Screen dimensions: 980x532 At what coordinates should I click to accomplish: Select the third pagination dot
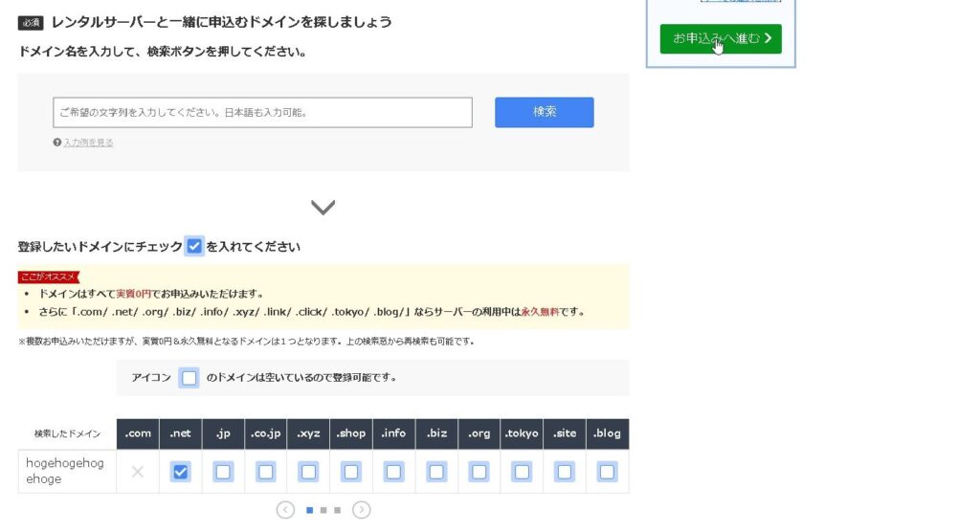pos(337,510)
